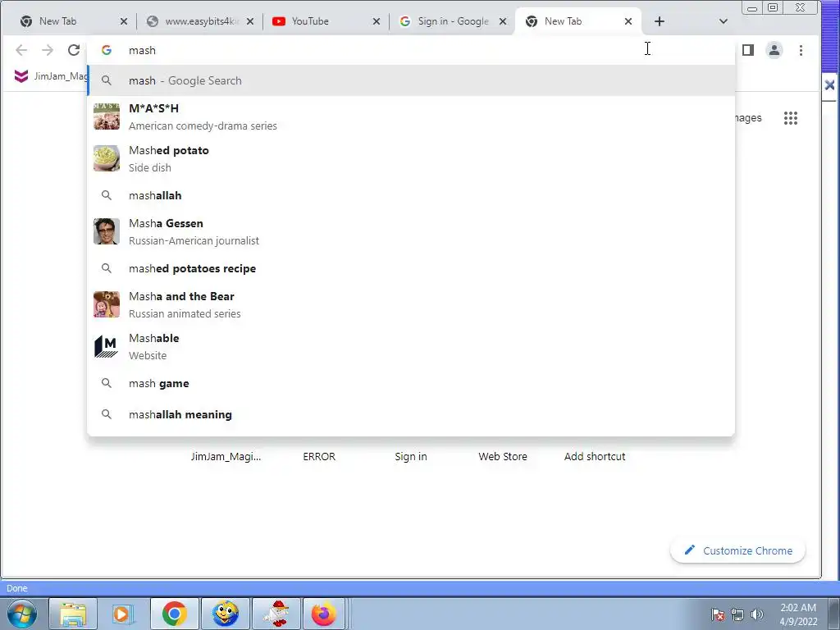The image size is (840, 630).
Task: Select mash - Google Search suggestion
Action: point(411,81)
